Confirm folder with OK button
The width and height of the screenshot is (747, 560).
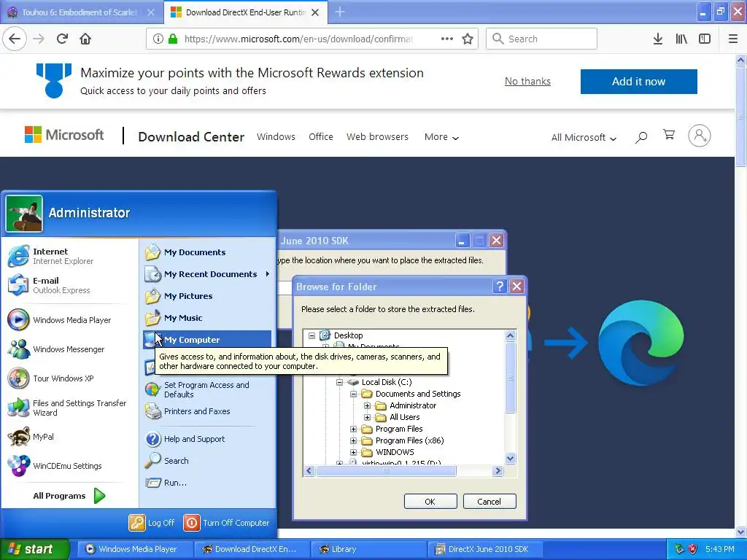click(430, 502)
